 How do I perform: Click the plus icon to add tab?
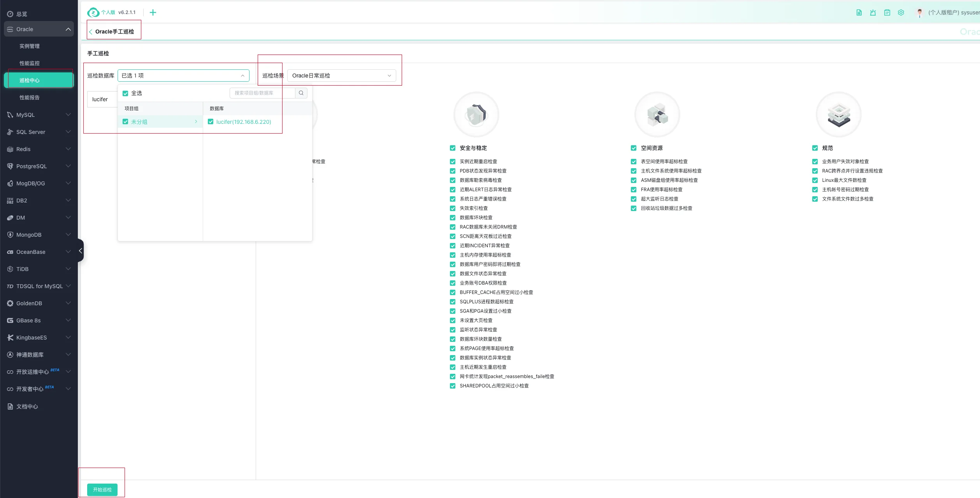[153, 12]
